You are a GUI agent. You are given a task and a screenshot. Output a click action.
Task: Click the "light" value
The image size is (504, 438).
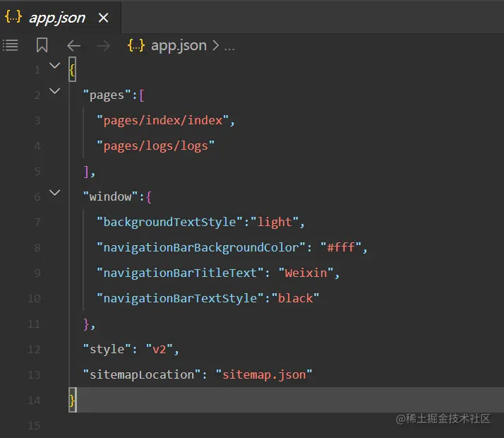(275, 223)
